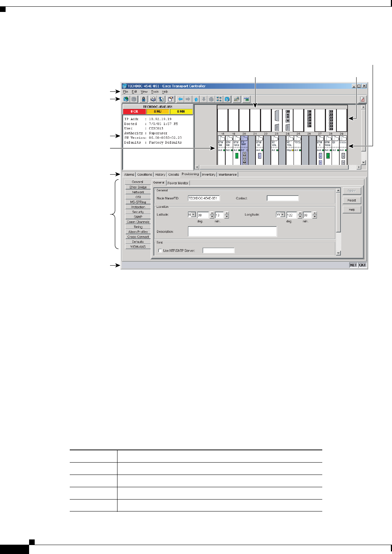Click the blue Go Back arrow
392x554 pixels.
point(180,99)
